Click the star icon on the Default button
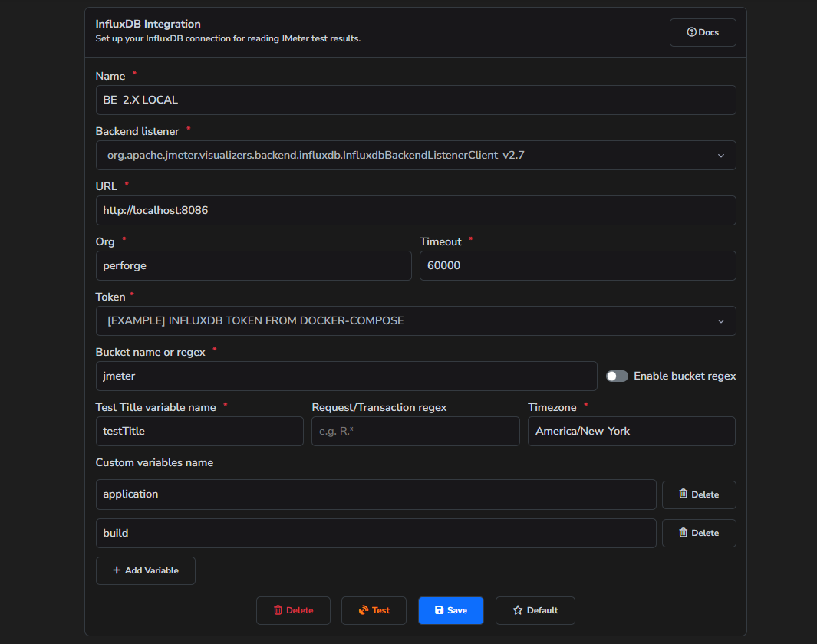The width and height of the screenshot is (817, 644). (519, 610)
